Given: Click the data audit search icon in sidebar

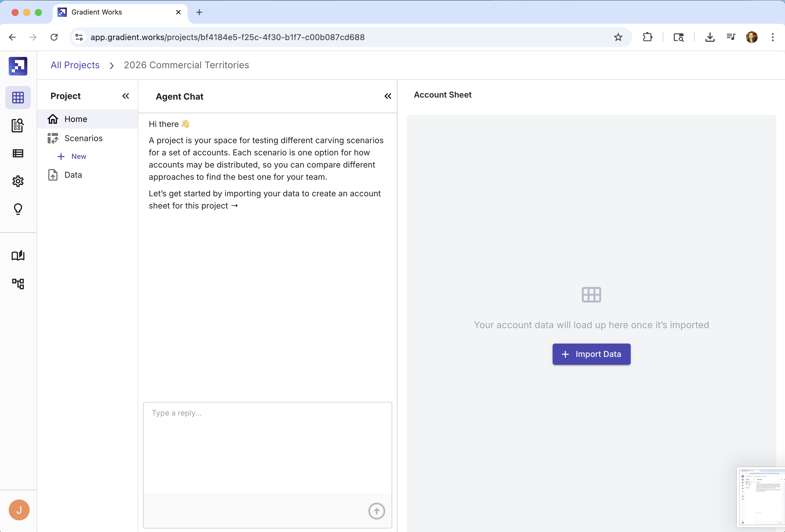Looking at the screenshot, I should coord(18,125).
